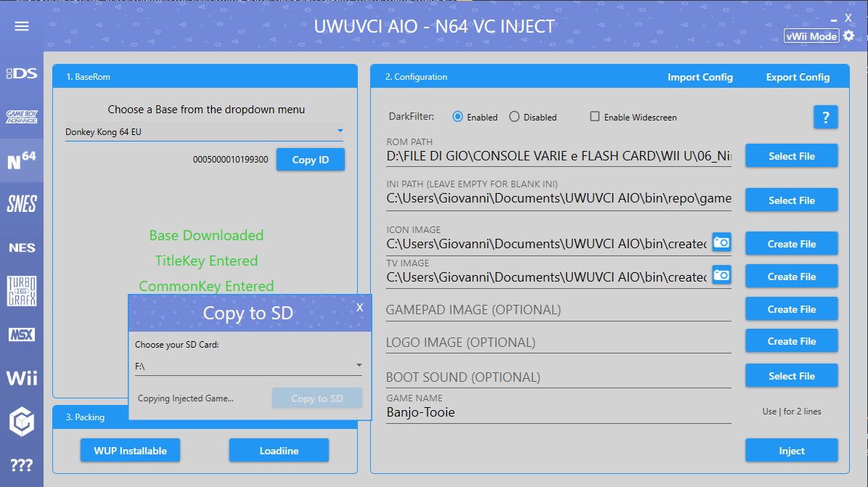The image size is (868, 487).
Task: Click the title ID 0005000010199300
Action: (230, 160)
